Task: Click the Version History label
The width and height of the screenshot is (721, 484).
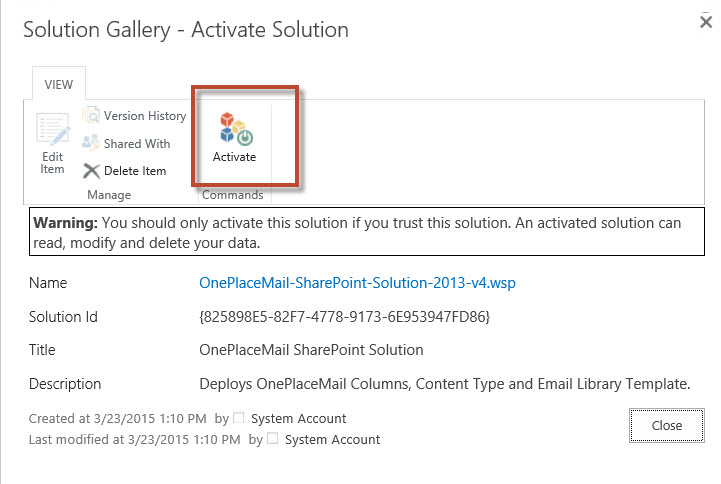Action: (145, 116)
